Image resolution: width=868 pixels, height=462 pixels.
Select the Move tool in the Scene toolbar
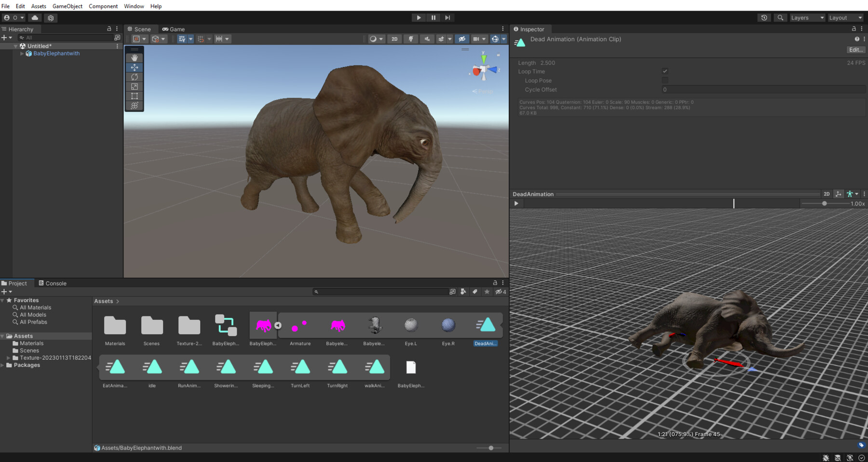(x=134, y=68)
